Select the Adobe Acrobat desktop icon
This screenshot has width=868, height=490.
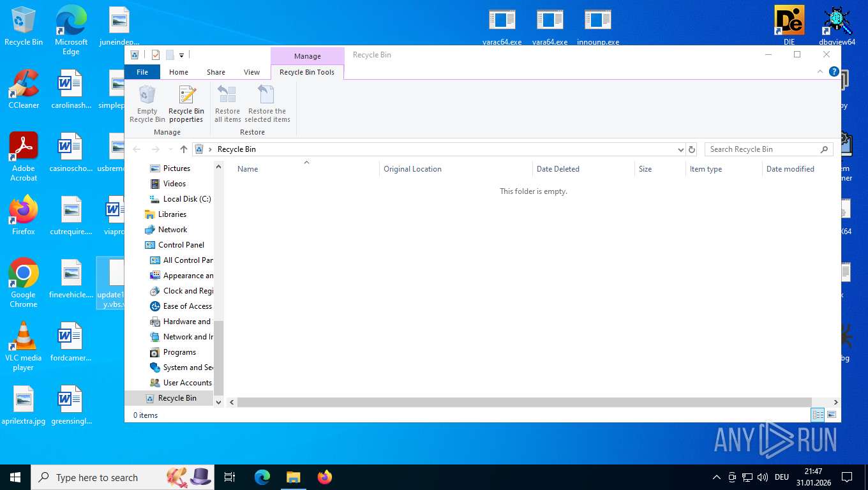24,156
